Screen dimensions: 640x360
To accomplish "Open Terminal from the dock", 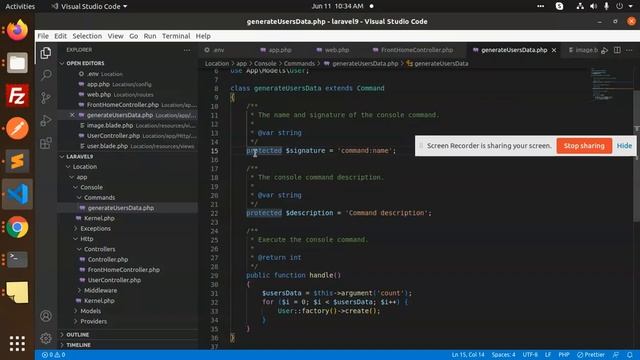I will [17, 259].
